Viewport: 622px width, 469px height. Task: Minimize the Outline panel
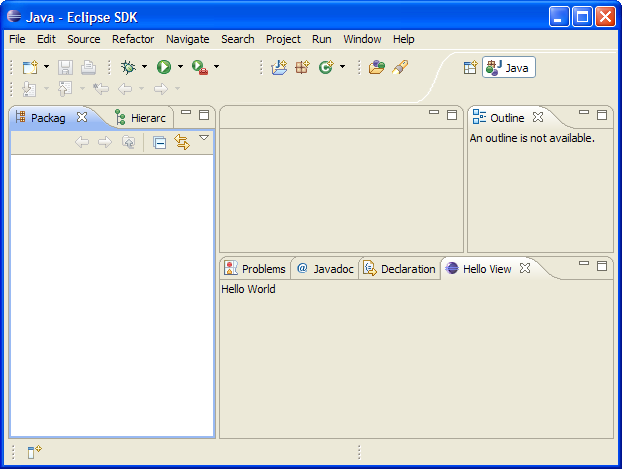tap(584, 113)
